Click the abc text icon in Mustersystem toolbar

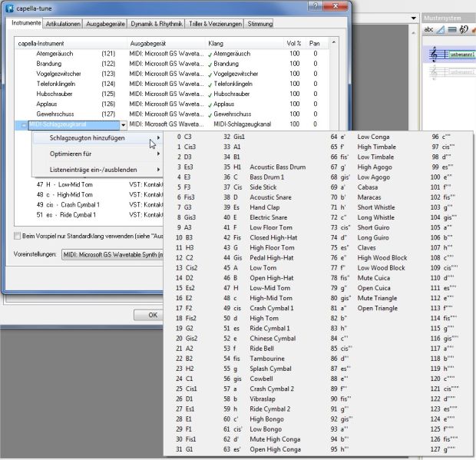(x=429, y=30)
